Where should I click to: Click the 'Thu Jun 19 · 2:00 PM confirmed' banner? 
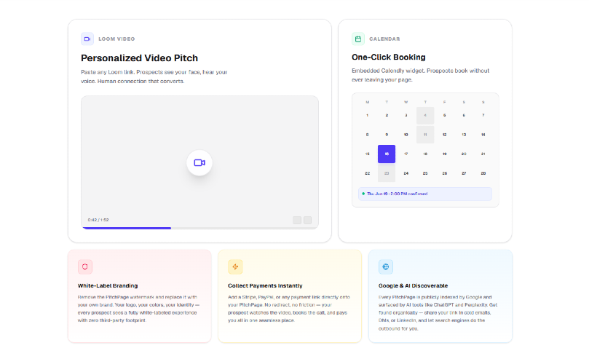coord(425,194)
